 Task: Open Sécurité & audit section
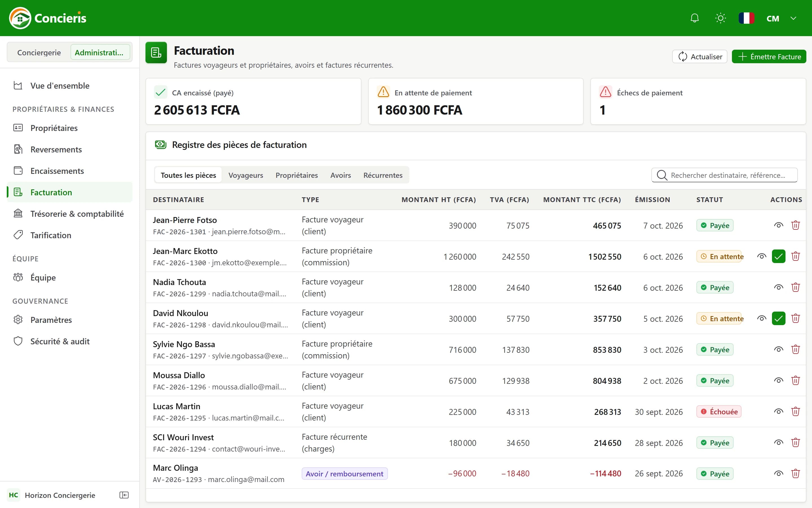(x=69, y=341)
